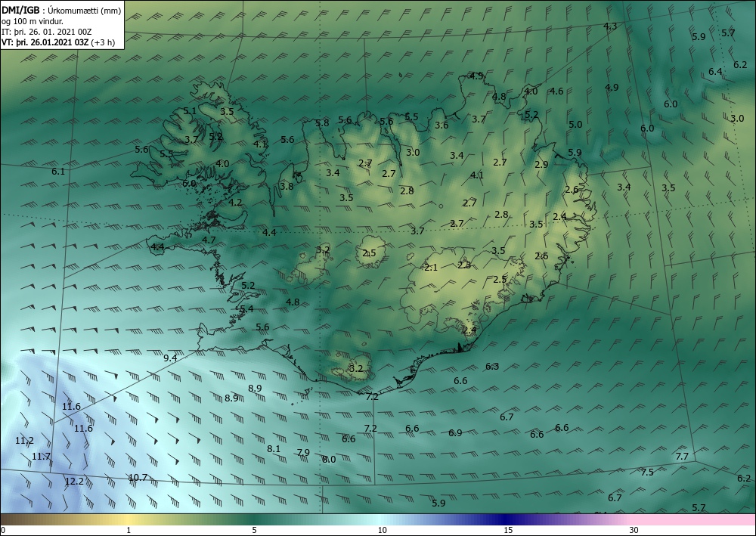Viewport: 756px width, 536px height.
Task: Click the 5.1 value in the Westfjords
Action: (x=190, y=111)
